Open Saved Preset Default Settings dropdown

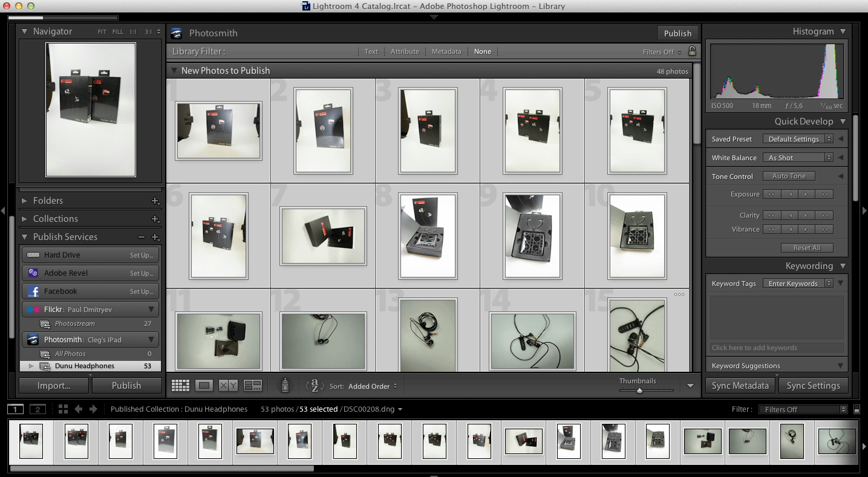click(x=797, y=139)
